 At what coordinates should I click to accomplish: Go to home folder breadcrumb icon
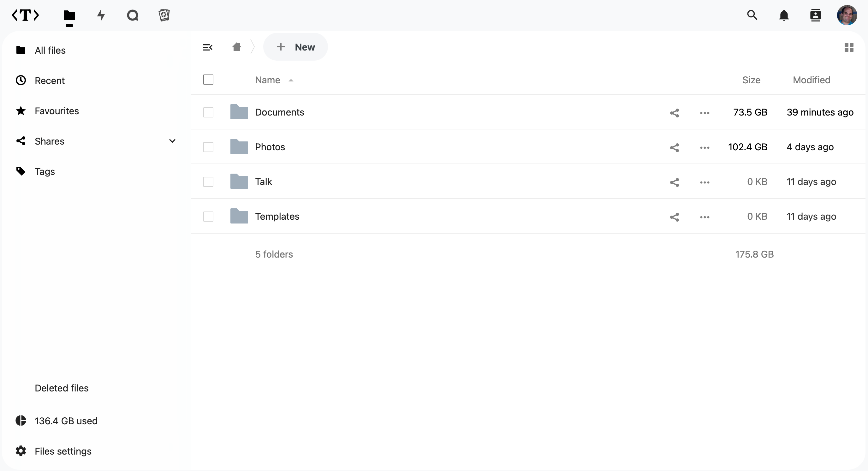[x=237, y=47]
